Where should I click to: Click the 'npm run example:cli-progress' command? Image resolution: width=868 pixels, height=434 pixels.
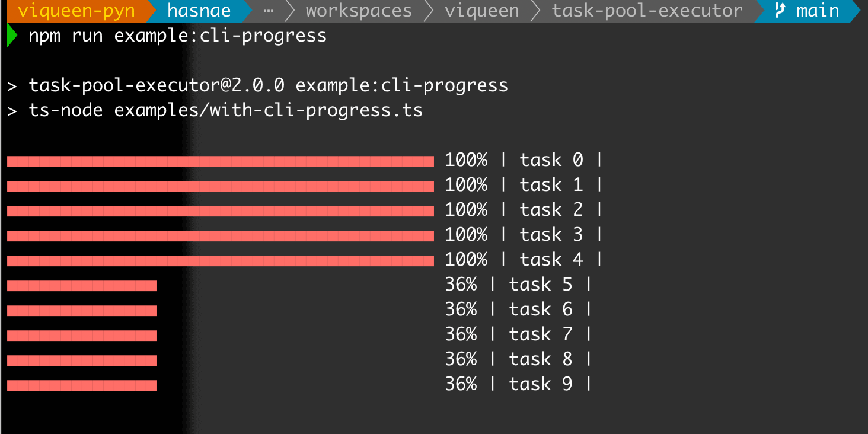178,36
